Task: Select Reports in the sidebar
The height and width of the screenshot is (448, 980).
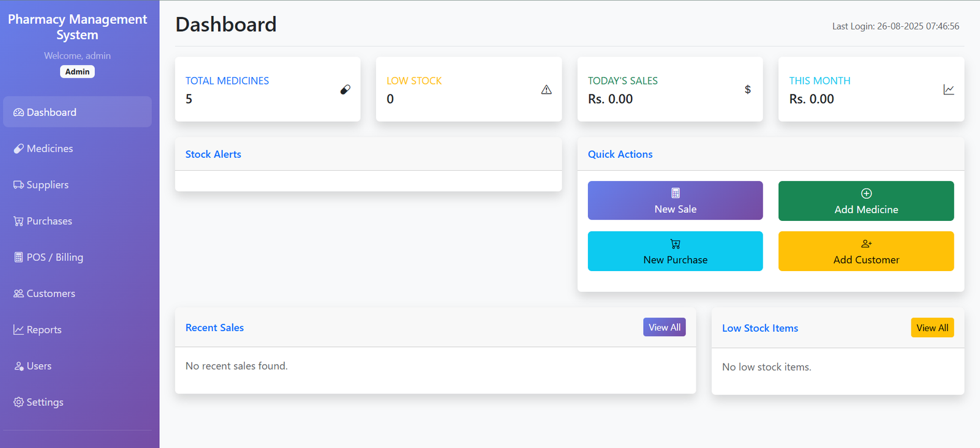Action: (44, 330)
